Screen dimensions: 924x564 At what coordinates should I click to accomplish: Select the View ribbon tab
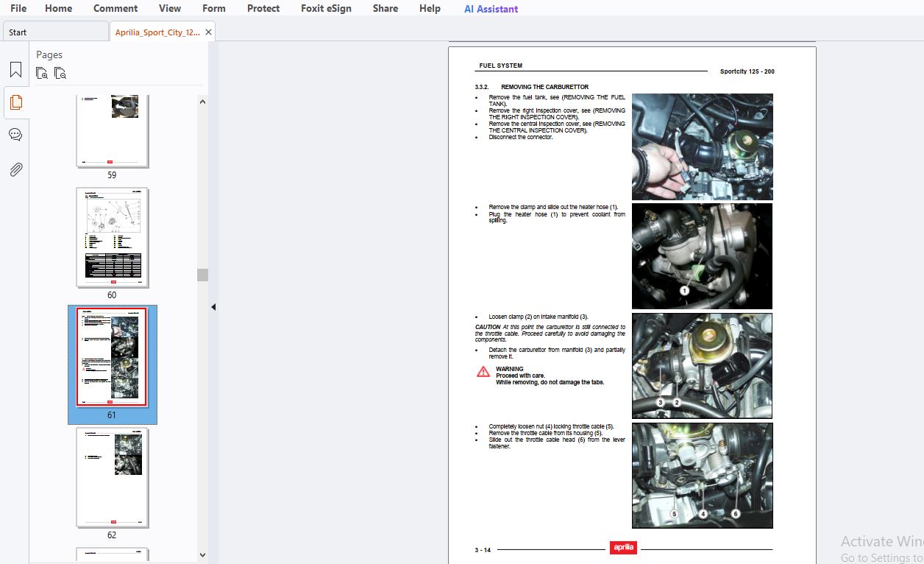point(170,8)
